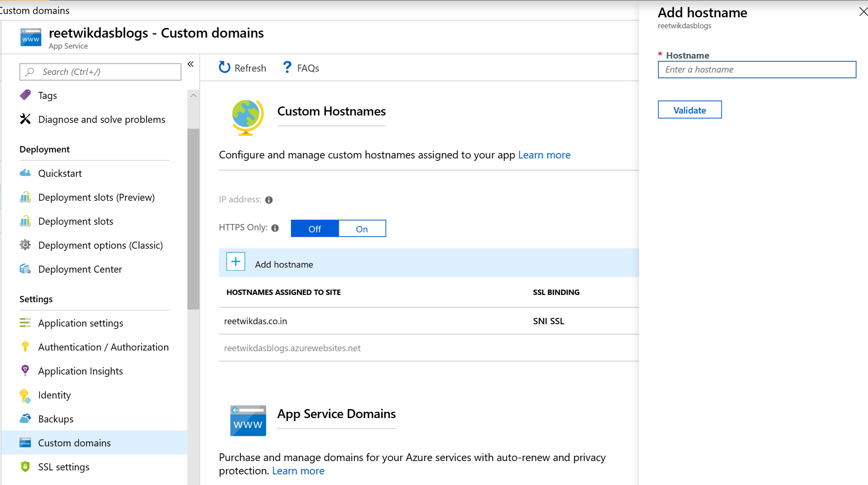Open Learn more link for custom hostnames
The width and height of the screenshot is (868, 485).
pyautogui.click(x=544, y=155)
